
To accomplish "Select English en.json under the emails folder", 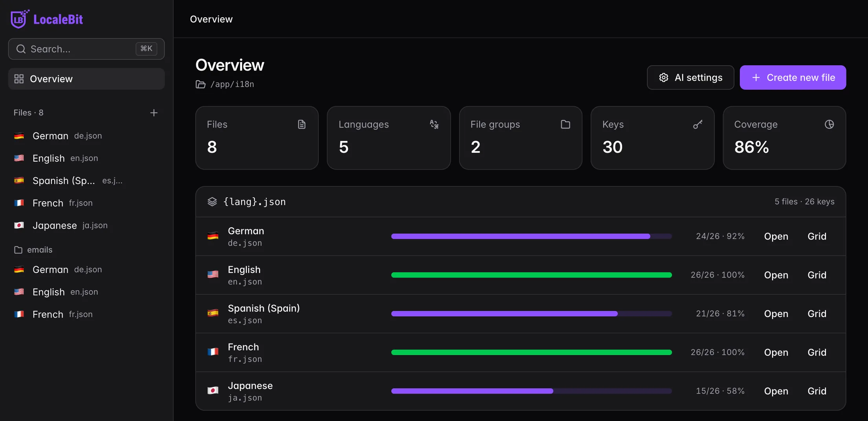I will click(x=86, y=292).
